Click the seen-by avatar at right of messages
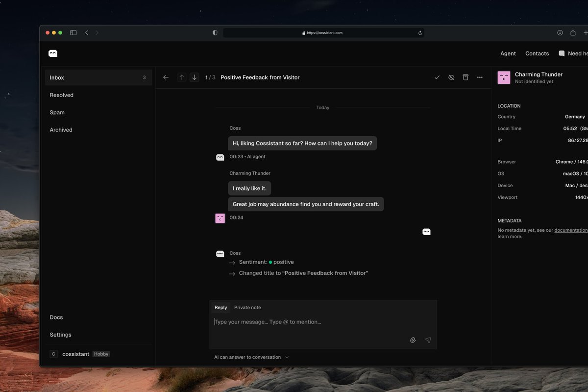The width and height of the screenshot is (588, 392). 426,232
